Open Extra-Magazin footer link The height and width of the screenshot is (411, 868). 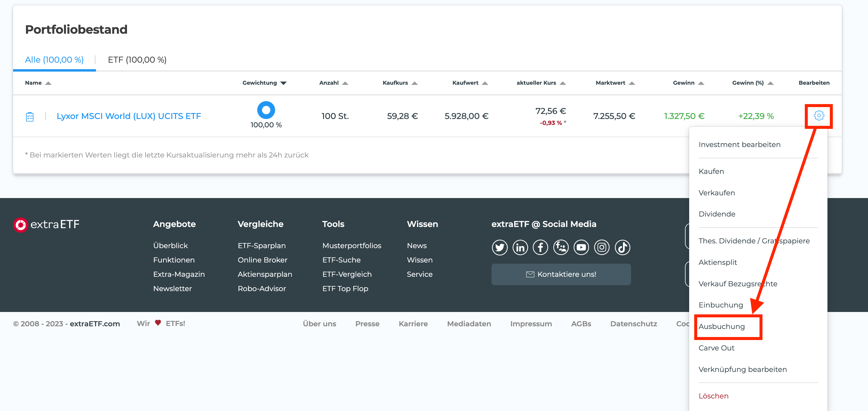[x=179, y=274]
